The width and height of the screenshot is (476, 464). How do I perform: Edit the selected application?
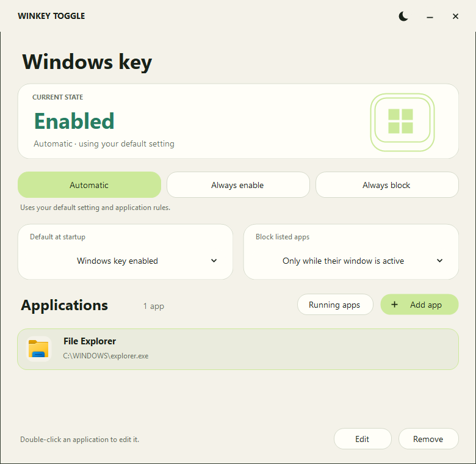click(x=362, y=439)
